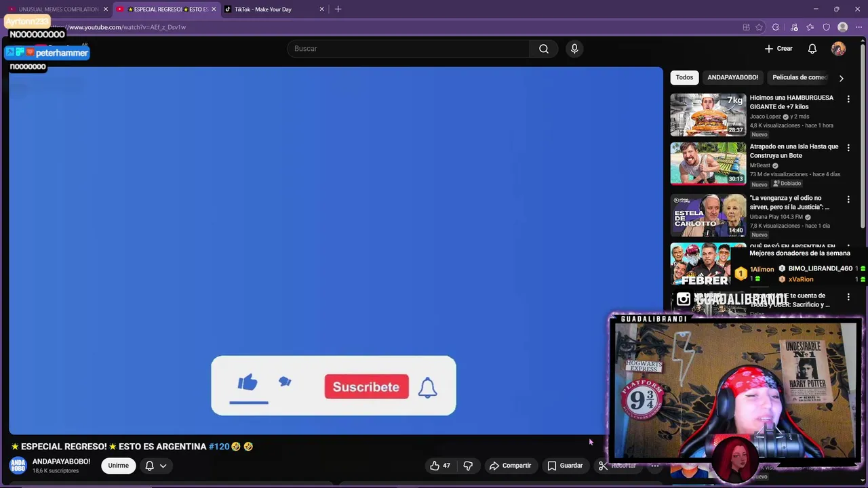The image size is (868, 488).
Task: Like the video with thumbs up
Action: coord(440,466)
